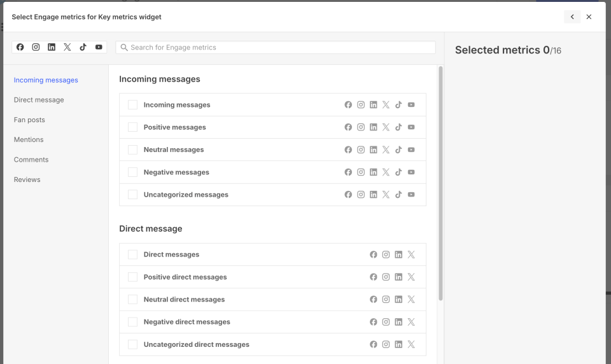611x364 pixels.
Task: Click the metrics list vertical scrollbar
Action: click(x=440, y=183)
